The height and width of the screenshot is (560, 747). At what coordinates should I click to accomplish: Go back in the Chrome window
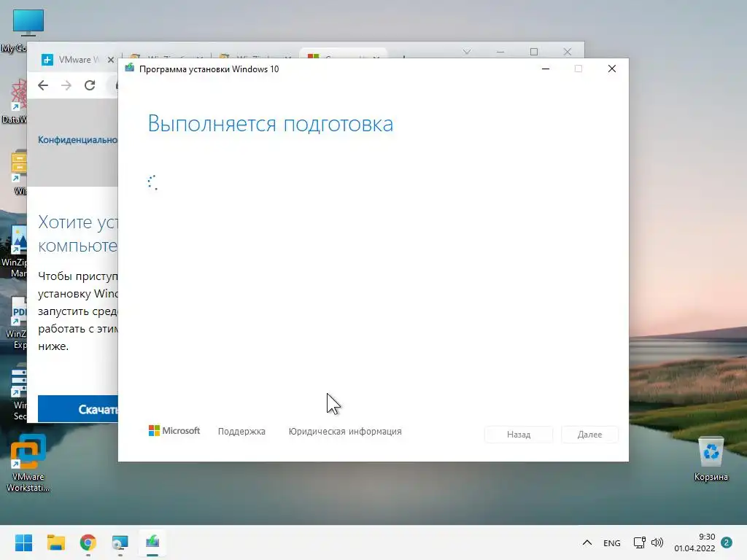pyautogui.click(x=43, y=85)
